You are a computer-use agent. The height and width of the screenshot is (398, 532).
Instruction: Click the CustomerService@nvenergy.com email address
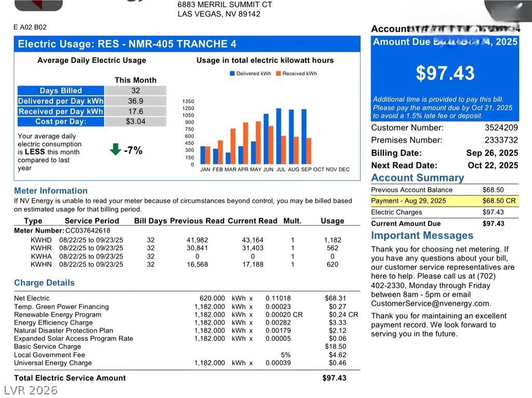tap(431, 303)
